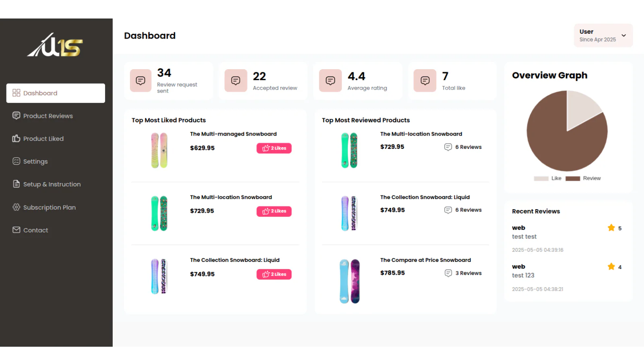Screen dimensions: 644x362
Task: Toggle the Review legend swatch in Overview Graph
Action: (x=572, y=179)
